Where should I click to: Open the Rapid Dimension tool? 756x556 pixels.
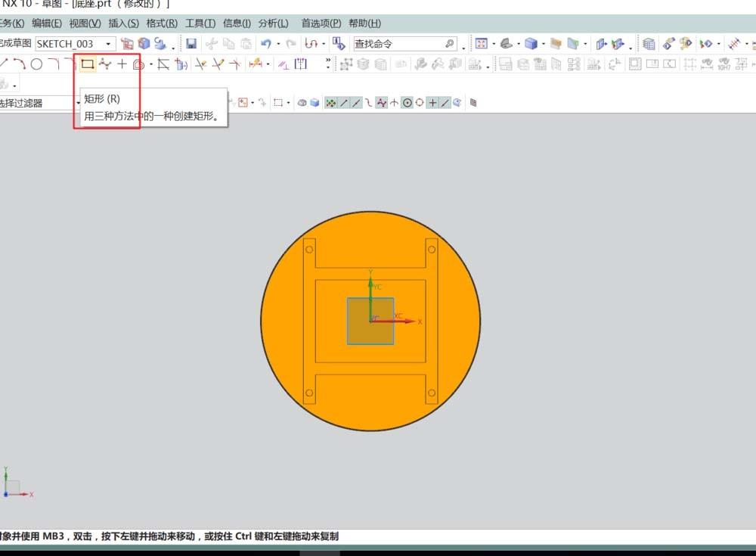click(x=257, y=64)
